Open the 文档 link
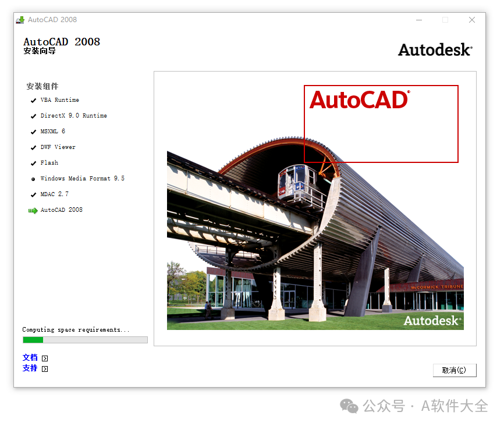 [x=30, y=357]
